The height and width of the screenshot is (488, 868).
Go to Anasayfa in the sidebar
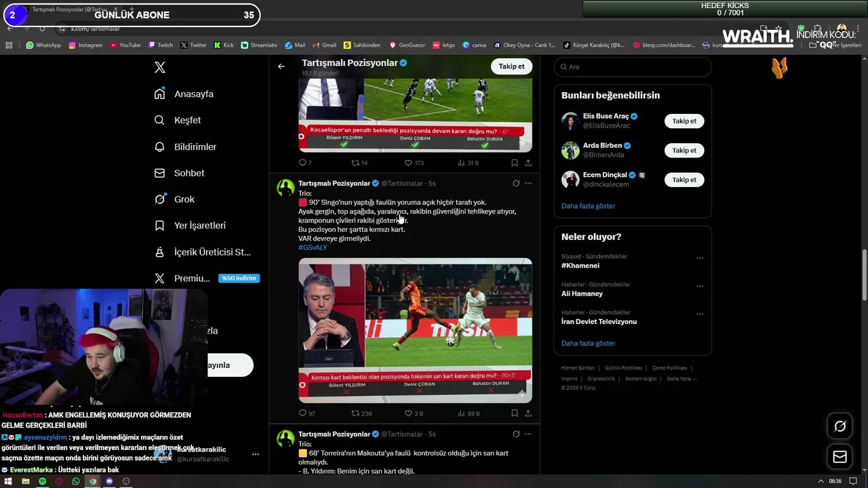click(x=184, y=94)
